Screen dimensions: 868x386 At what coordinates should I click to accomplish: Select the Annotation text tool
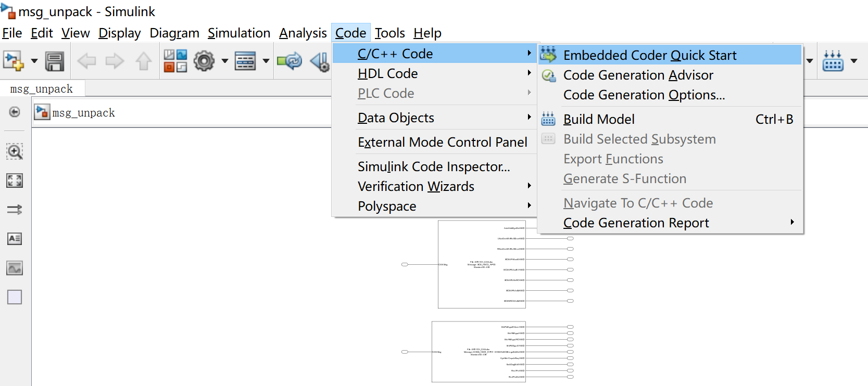click(15, 239)
